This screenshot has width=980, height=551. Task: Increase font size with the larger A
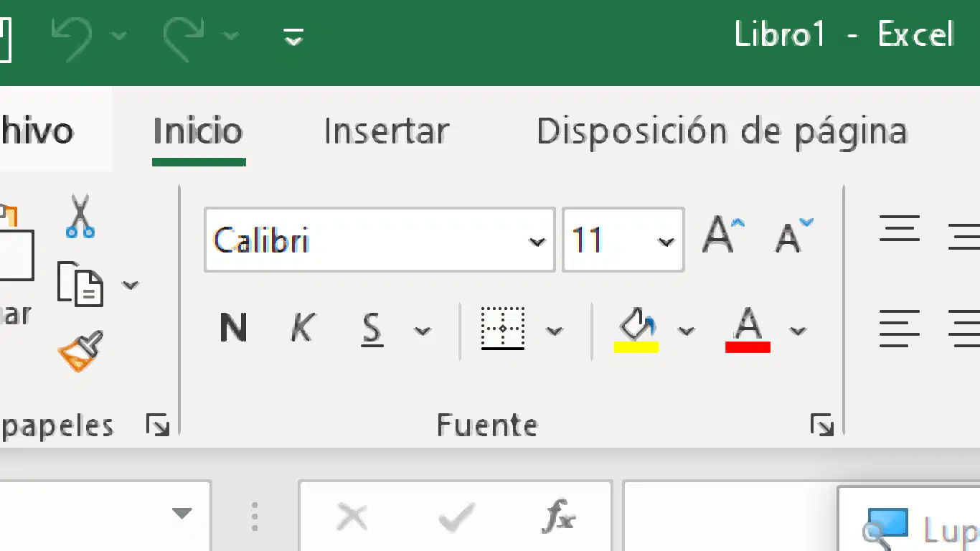tap(723, 235)
